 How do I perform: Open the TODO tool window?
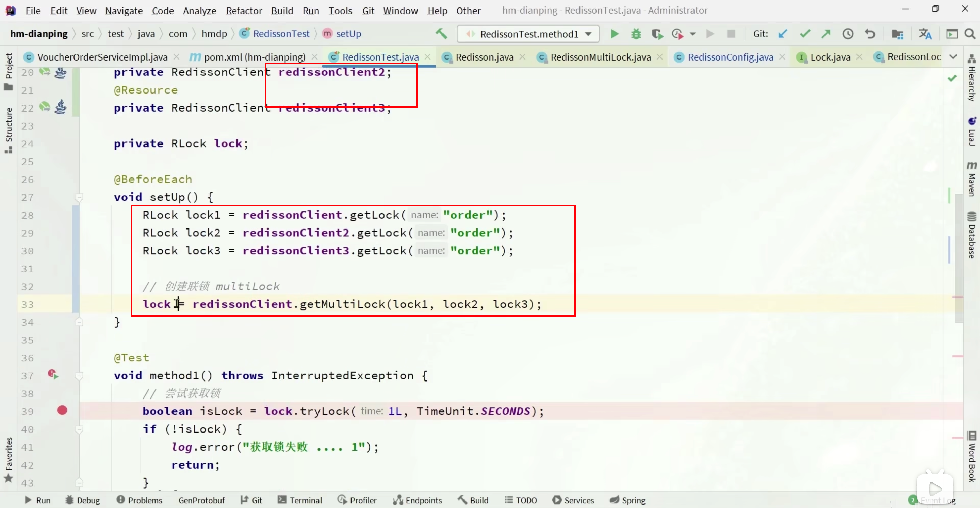(x=520, y=500)
